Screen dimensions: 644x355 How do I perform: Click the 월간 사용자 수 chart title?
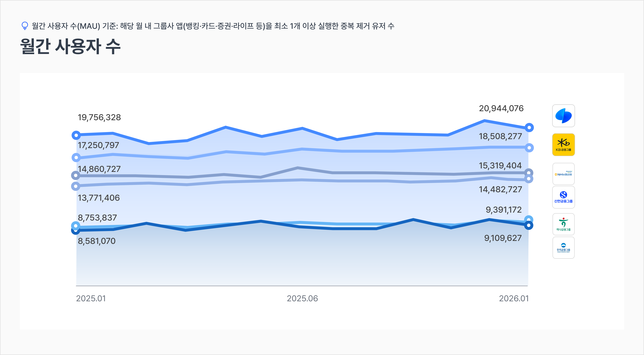point(70,47)
